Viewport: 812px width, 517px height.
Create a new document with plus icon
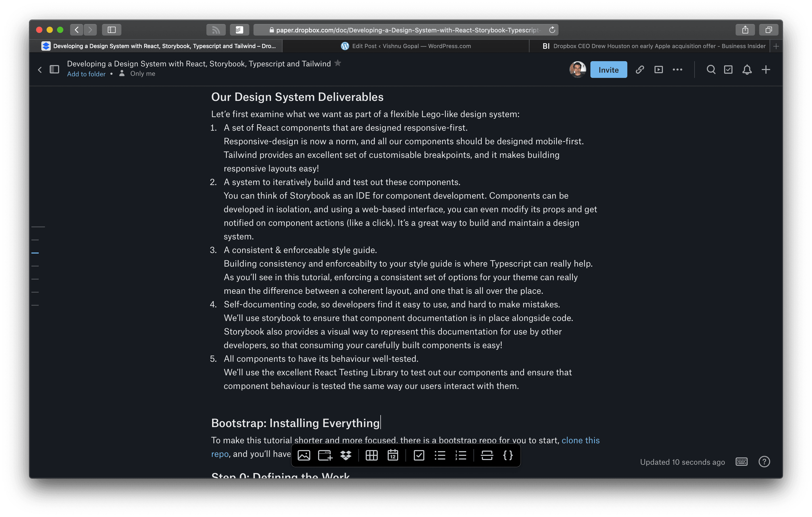tap(765, 70)
